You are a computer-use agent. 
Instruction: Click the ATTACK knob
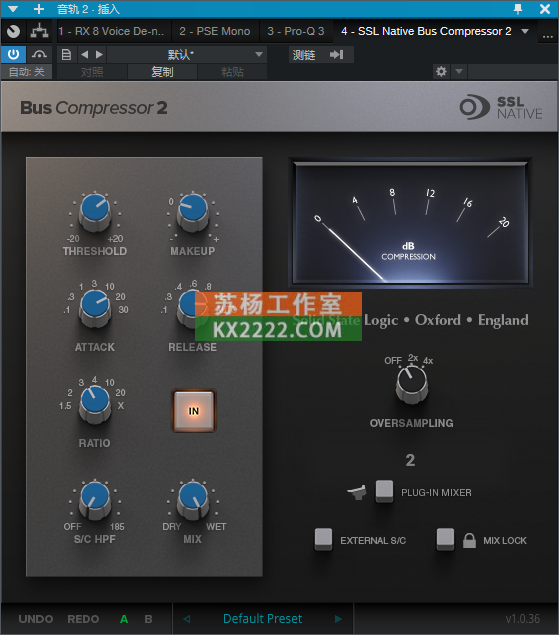[x=95, y=308]
